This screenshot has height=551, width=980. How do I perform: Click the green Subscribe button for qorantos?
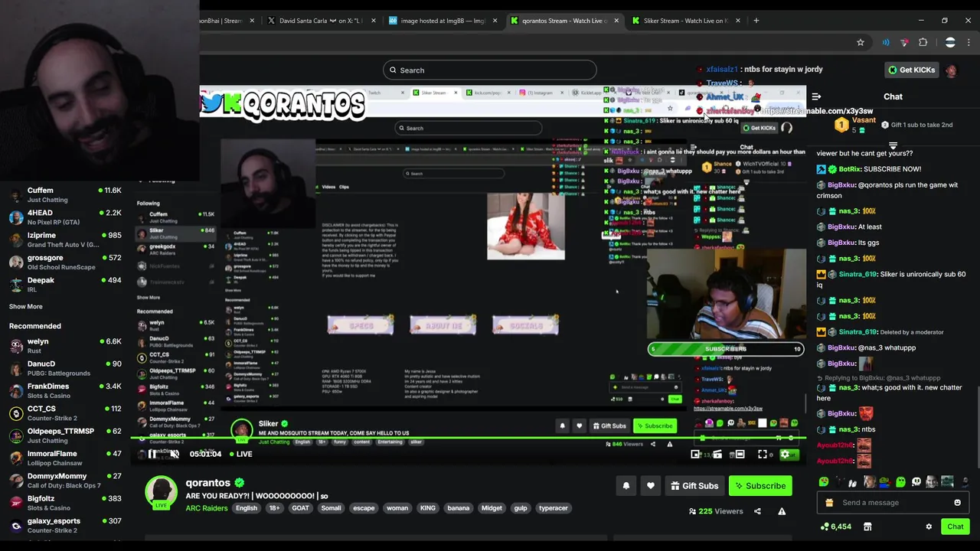(x=759, y=486)
